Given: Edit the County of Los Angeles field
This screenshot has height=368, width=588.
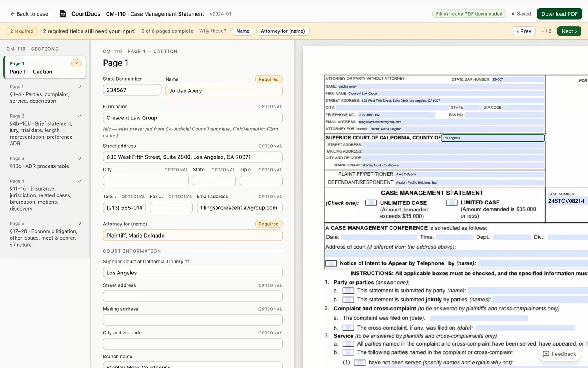Looking at the screenshot, I should [x=192, y=273].
